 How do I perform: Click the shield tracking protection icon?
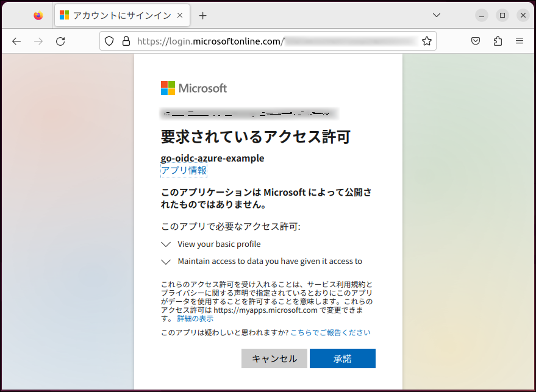109,41
